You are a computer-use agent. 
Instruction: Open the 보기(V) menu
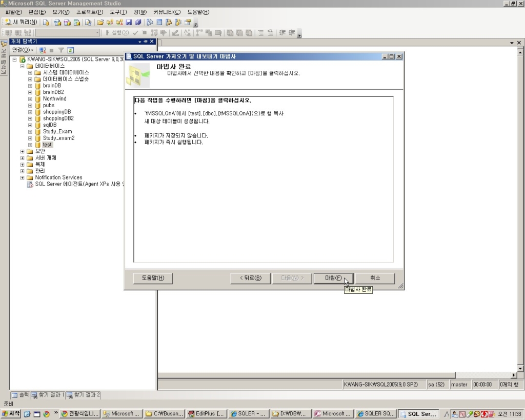61,12
